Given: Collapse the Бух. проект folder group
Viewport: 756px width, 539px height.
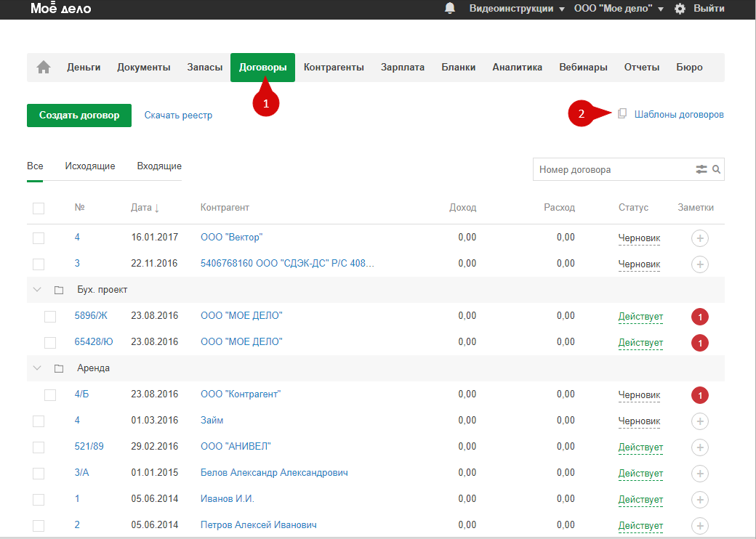Looking at the screenshot, I should (36, 290).
